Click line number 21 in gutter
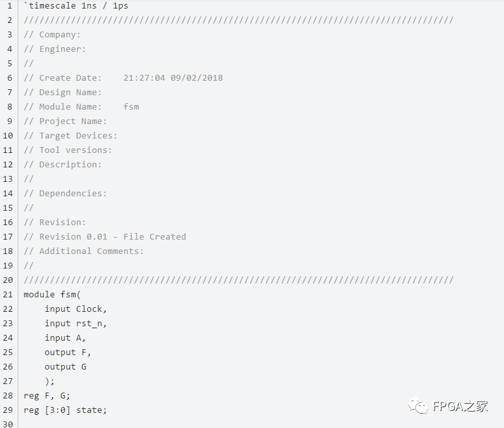This screenshot has height=428, width=504. click(x=8, y=294)
